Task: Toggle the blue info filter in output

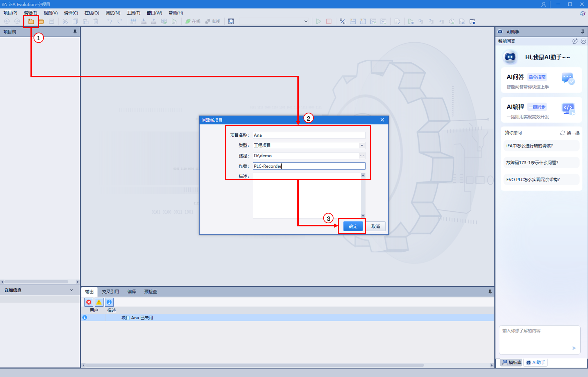Action: click(x=109, y=302)
